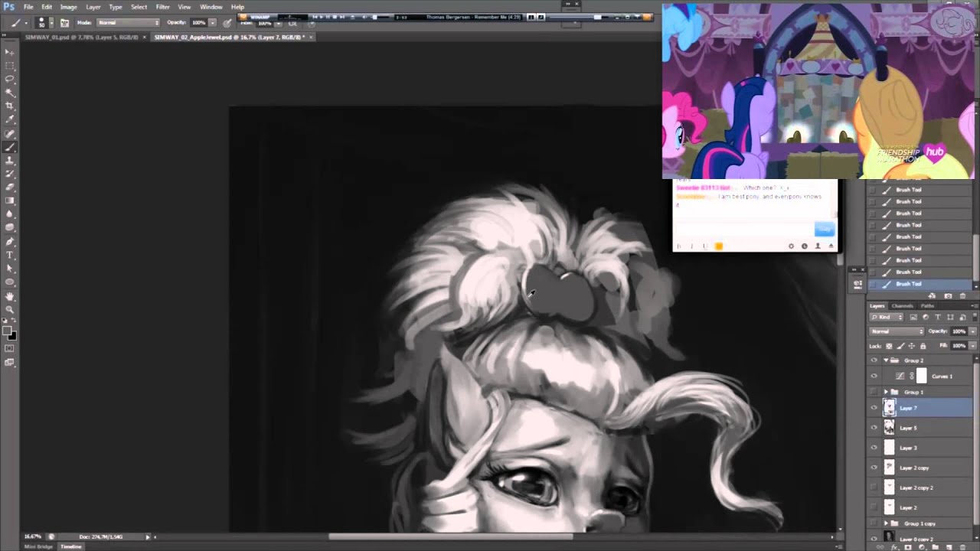Viewport: 980px width, 551px height.
Task: Open the layer blend mode dropdown
Action: 897,331
